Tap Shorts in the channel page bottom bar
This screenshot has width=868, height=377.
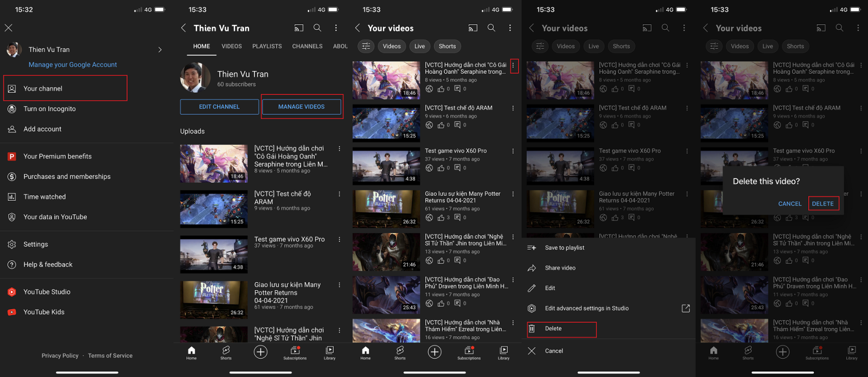(x=226, y=353)
